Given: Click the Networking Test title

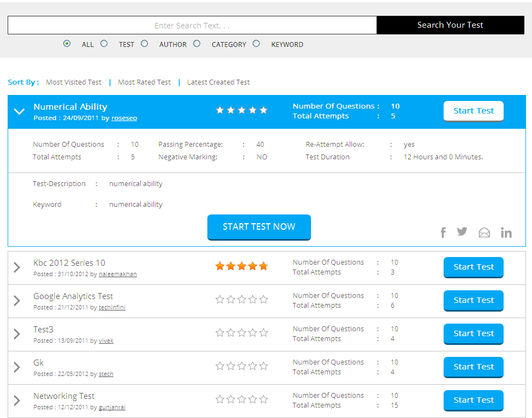Looking at the screenshot, I should point(64,396).
